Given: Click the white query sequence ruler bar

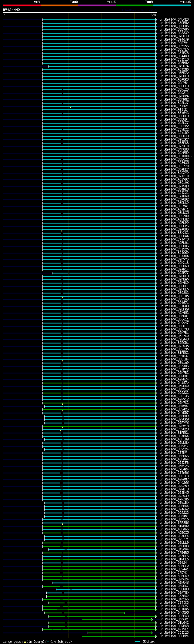Looking at the screenshot, I should coord(80,12).
